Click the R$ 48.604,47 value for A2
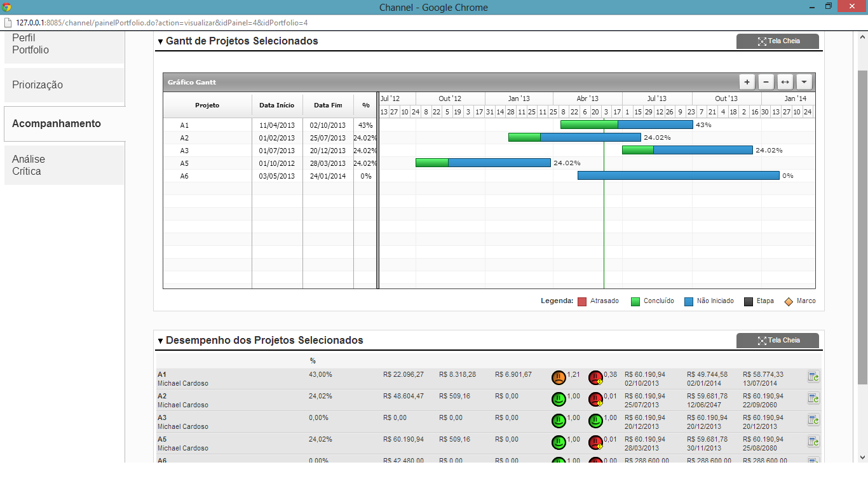 403,396
